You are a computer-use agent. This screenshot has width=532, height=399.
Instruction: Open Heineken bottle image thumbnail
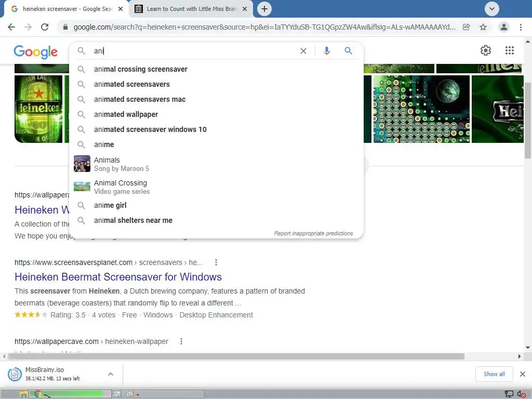(x=38, y=109)
